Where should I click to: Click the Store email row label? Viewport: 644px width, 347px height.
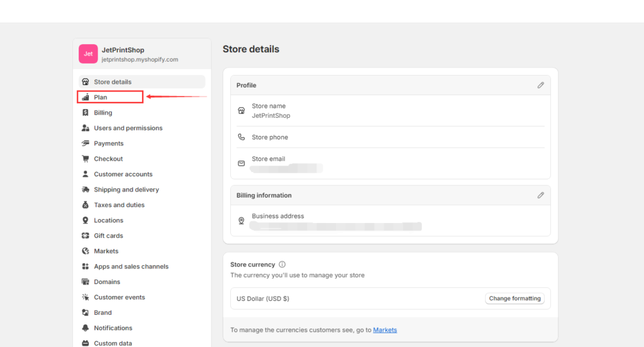268,159
